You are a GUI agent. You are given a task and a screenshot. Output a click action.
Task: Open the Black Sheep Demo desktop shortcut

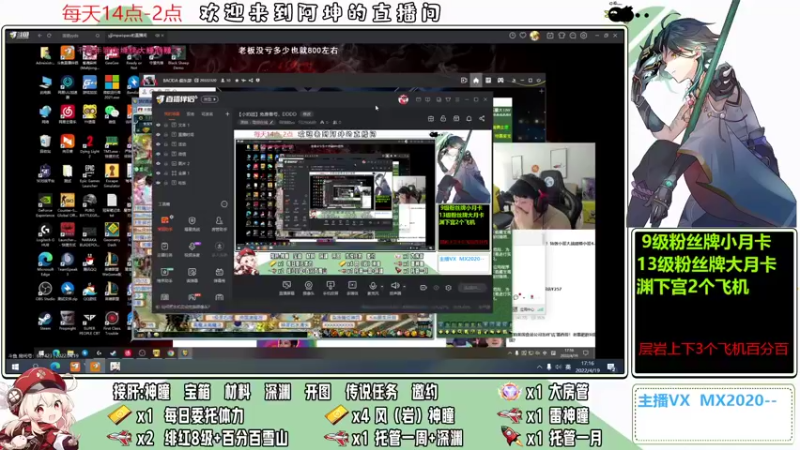tap(178, 56)
